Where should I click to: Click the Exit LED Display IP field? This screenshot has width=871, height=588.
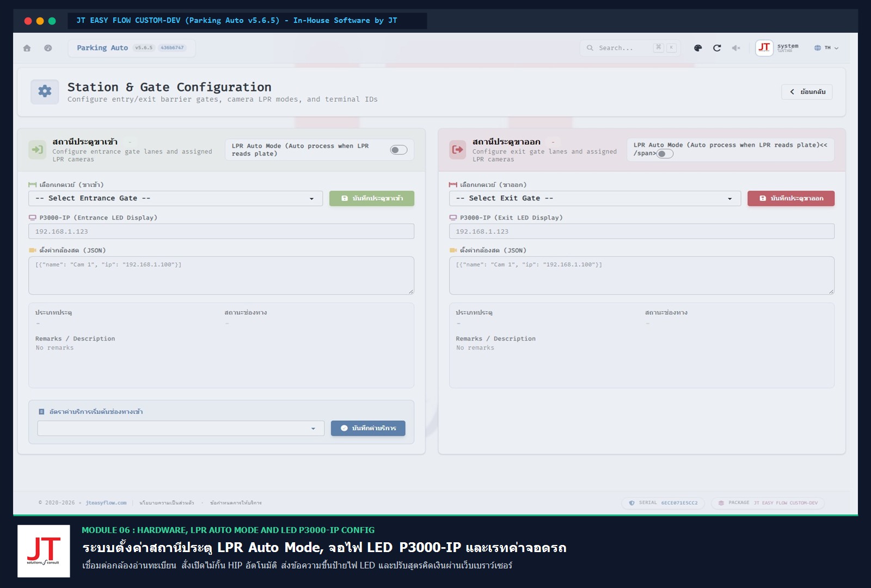[642, 231]
